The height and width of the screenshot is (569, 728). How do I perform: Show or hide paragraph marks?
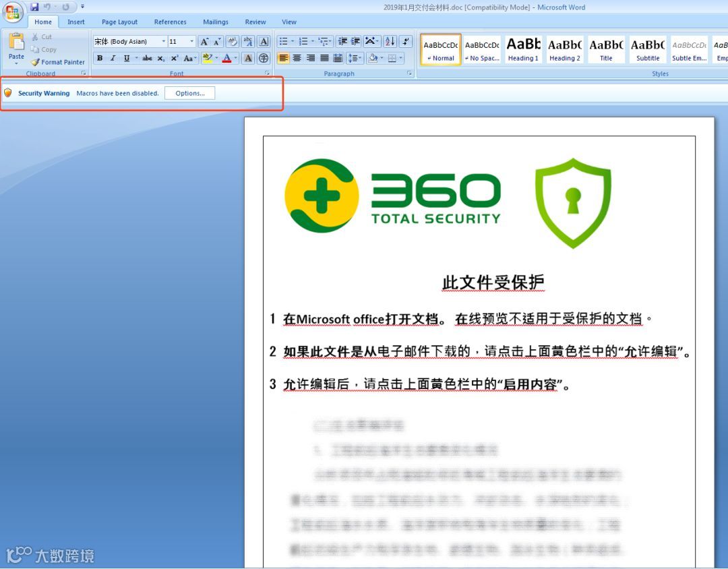click(406, 42)
